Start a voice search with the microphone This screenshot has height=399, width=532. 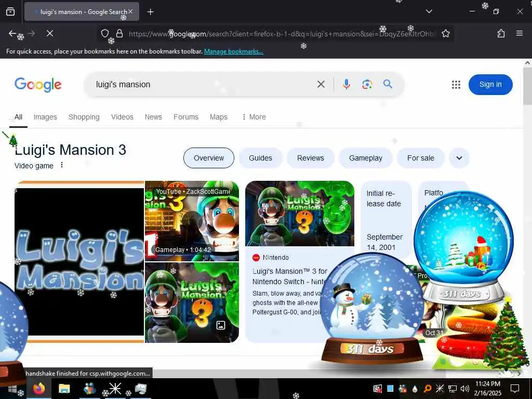(346, 84)
